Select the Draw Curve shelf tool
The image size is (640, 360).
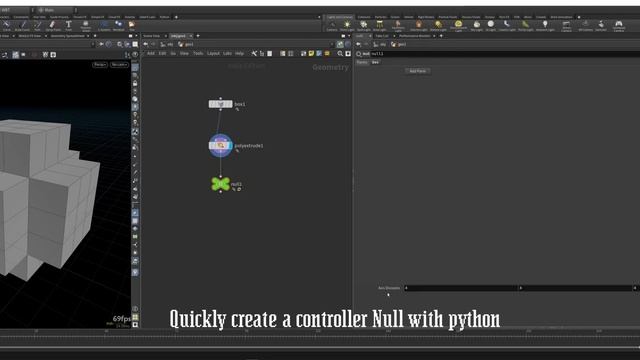[22, 26]
